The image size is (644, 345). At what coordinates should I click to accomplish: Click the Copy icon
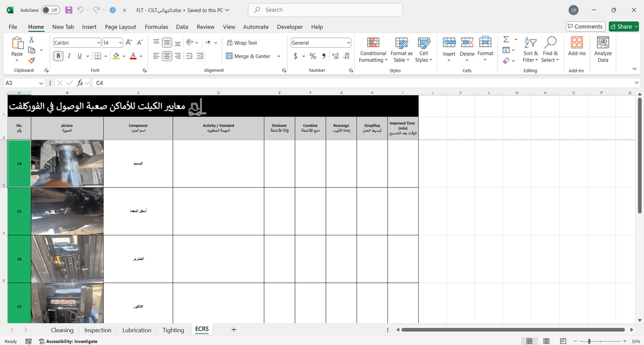point(31,50)
